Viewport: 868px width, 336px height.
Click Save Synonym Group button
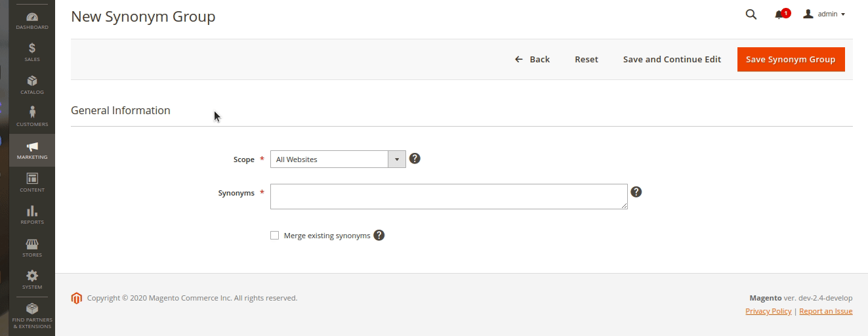791,59
